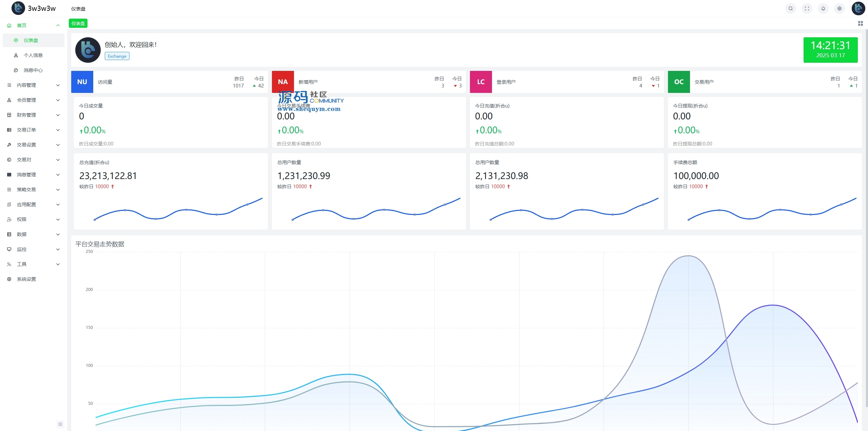Select the green 仪表盘 tab
The width and height of the screenshot is (868, 431).
[78, 23]
